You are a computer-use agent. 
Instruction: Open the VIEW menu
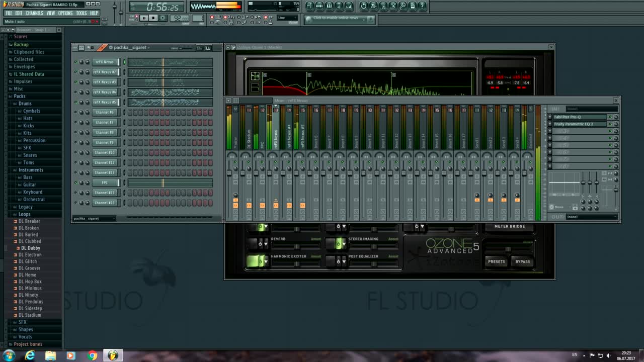[51, 13]
